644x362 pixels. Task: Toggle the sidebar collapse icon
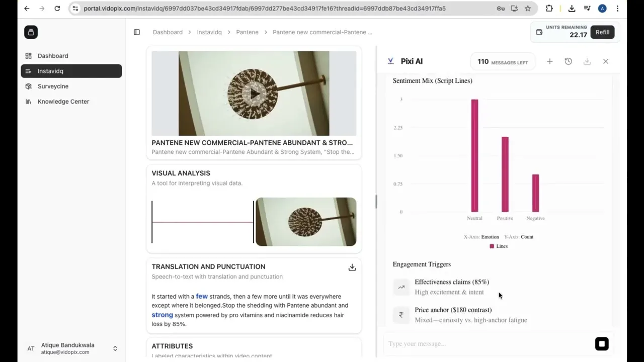tap(137, 32)
